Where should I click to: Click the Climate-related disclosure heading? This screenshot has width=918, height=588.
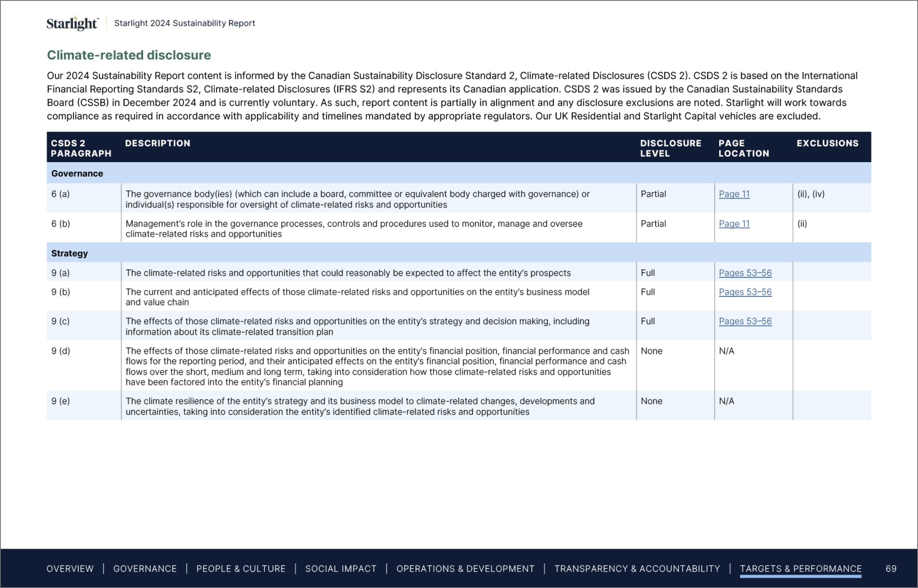click(x=129, y=55)
